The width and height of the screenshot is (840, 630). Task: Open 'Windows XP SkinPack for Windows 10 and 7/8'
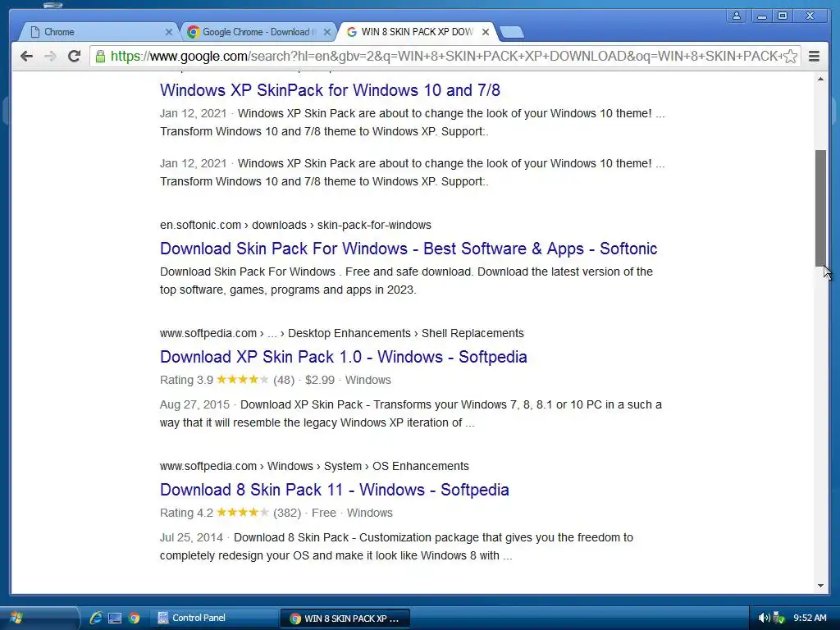pos(330,90)
